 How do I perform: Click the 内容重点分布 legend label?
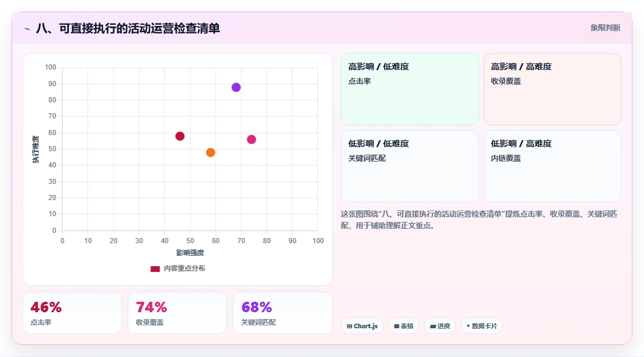(x=185, y=268)
